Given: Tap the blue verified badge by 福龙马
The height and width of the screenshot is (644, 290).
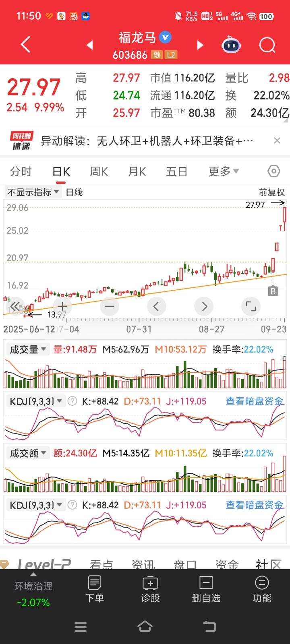Looking at the screenshot, I should click(x=165, y=37).
